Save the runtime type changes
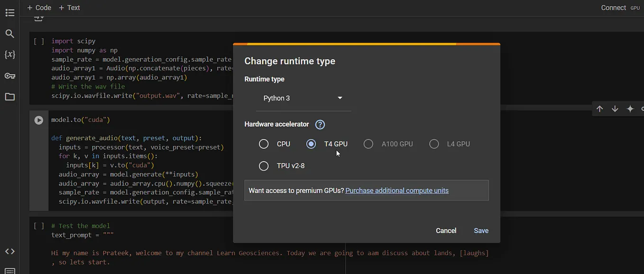 (481, 230)
